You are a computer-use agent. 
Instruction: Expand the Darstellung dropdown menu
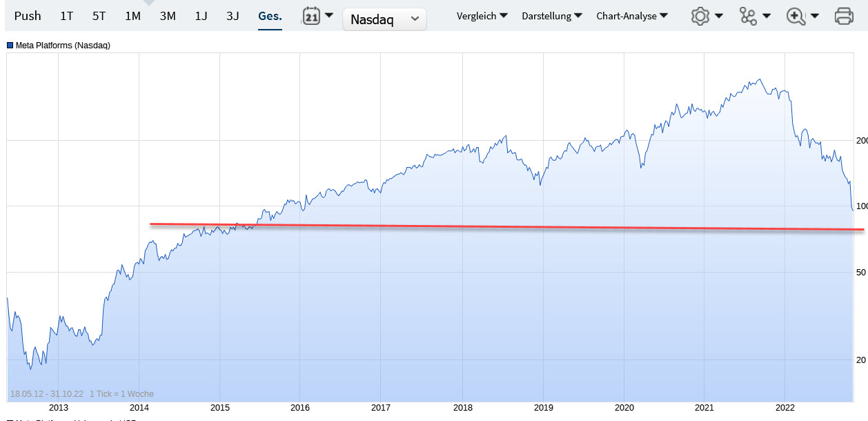[552, 16]
